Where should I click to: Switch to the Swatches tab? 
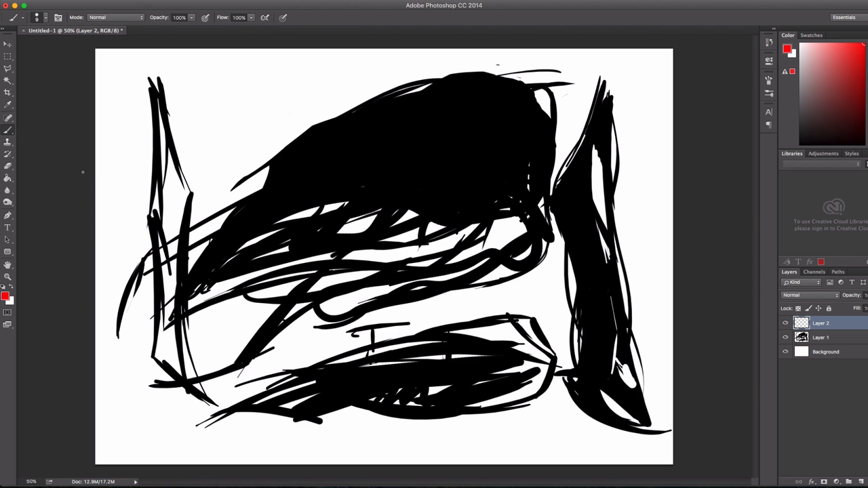(811, 35)
